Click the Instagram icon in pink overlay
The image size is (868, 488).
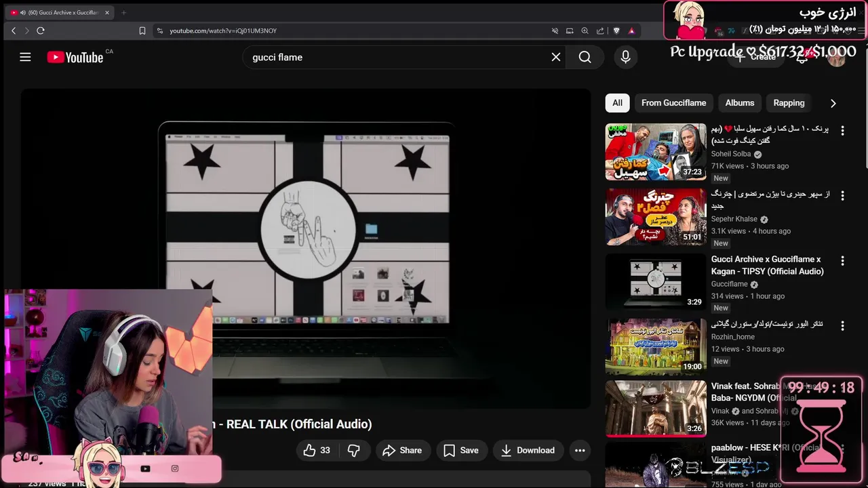175,468
